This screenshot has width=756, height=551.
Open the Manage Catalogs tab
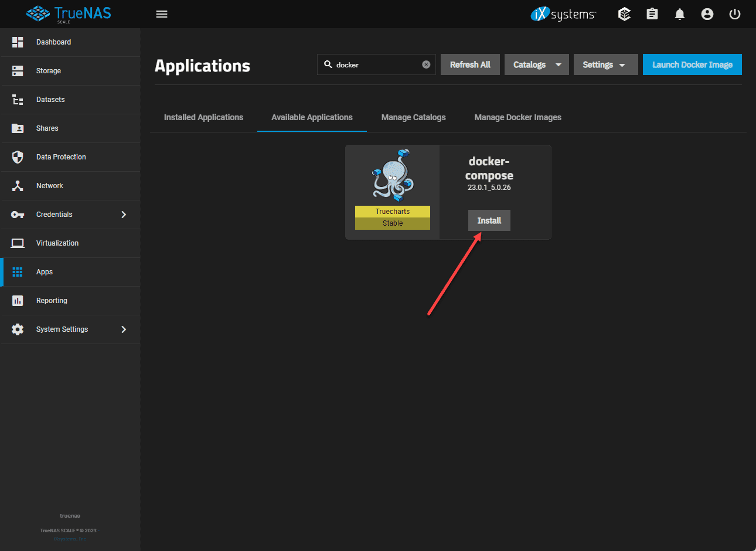click(x=413, y=117)
